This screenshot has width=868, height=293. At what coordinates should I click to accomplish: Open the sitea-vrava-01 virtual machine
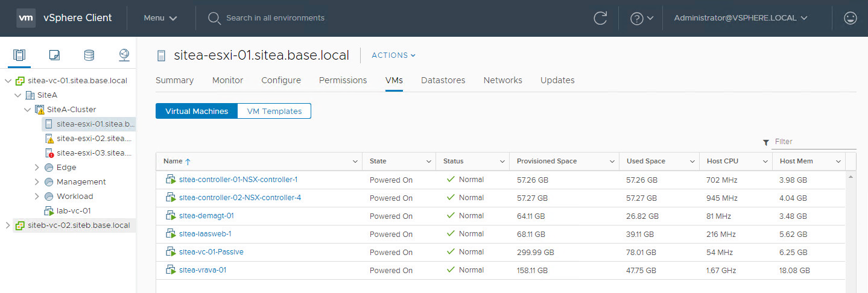click(x=203, y=270)
